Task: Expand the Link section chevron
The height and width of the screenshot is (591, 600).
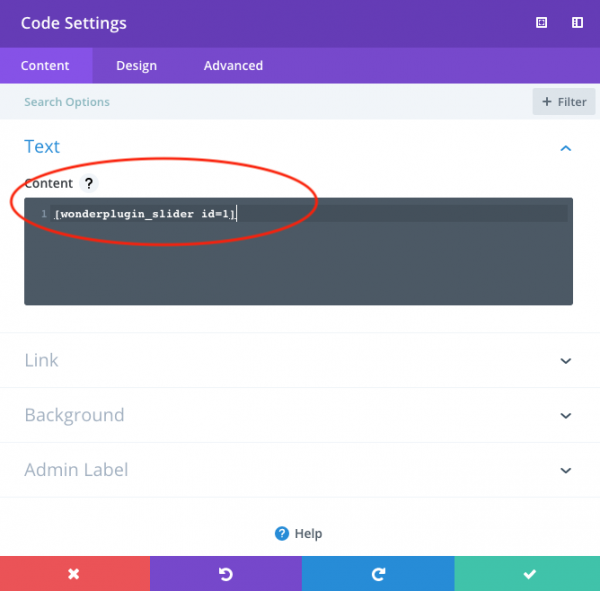Action: click(565, 361)
